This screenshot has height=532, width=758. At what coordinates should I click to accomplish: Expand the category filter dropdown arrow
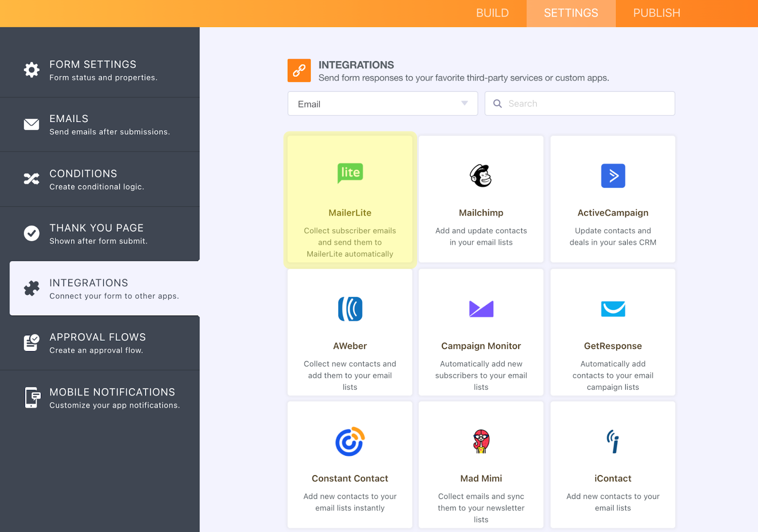464,103
